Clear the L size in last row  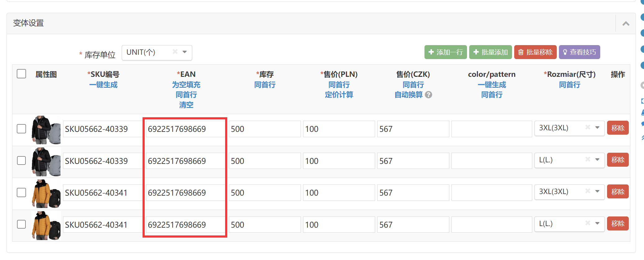(587, 223)
